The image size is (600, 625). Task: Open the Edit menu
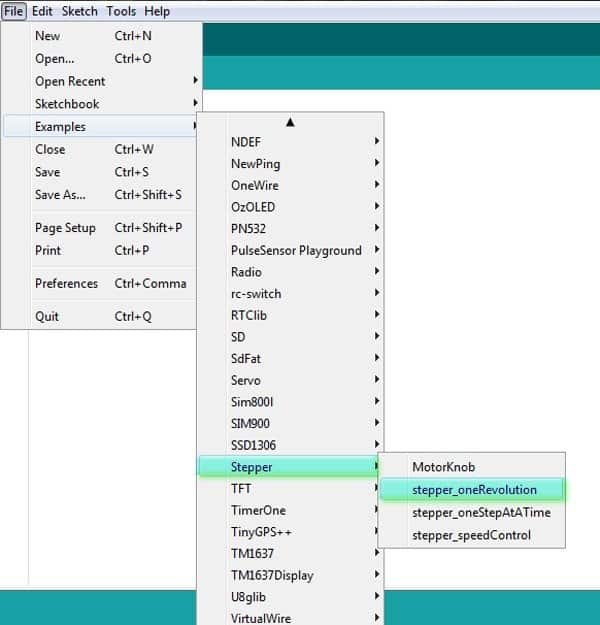(x=42, y=11)
